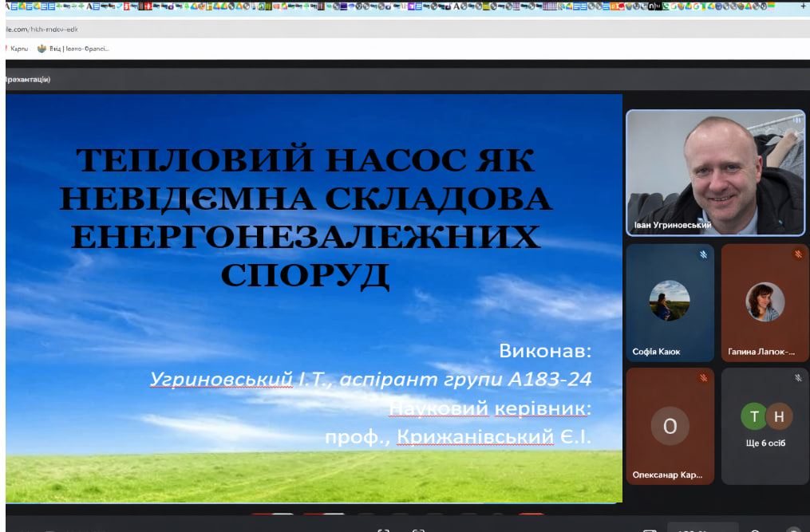
Task: Click the presentation slide title 'ТЕПЛОВИЙ НАСОС ЯК'
Action: (306, 161)
